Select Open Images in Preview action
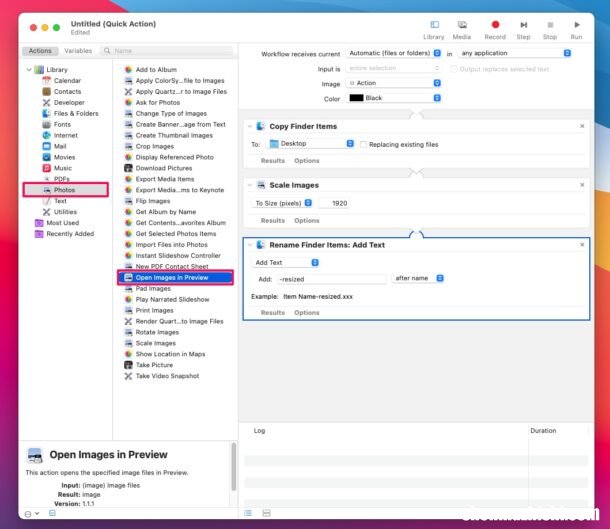 click(x=175, y=277)
